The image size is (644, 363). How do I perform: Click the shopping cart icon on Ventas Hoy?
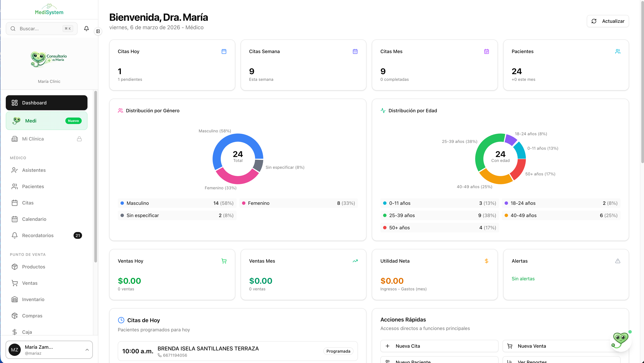pyautogui.click(x=224, y=261)
